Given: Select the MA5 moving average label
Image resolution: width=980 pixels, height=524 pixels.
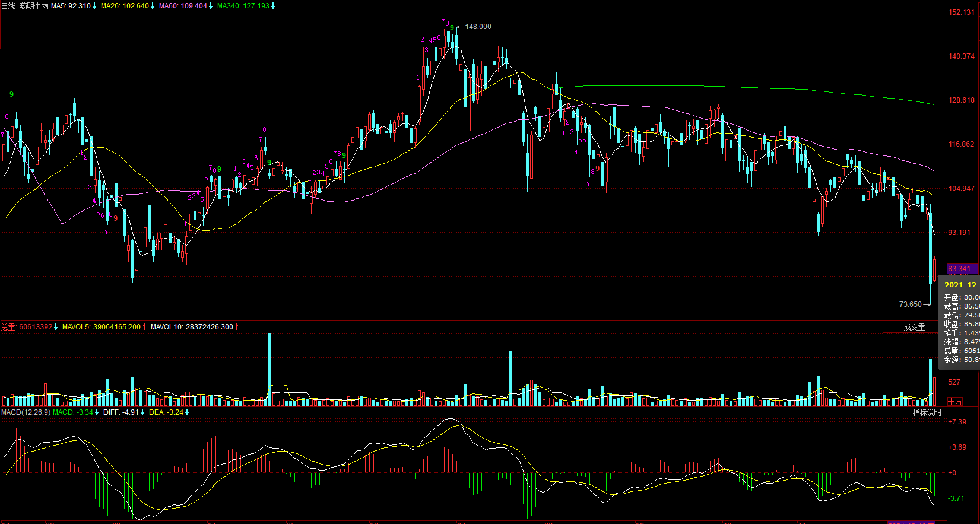Looking at the screenshot, I should coord(71,6).
